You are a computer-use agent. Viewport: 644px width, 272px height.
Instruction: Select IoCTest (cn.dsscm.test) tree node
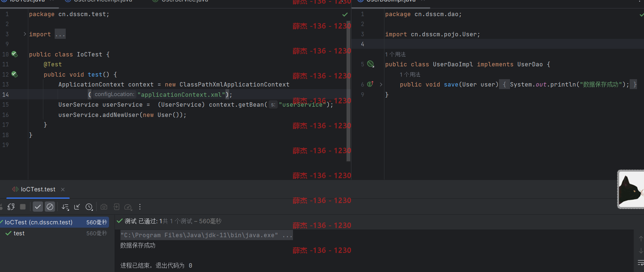54,222
